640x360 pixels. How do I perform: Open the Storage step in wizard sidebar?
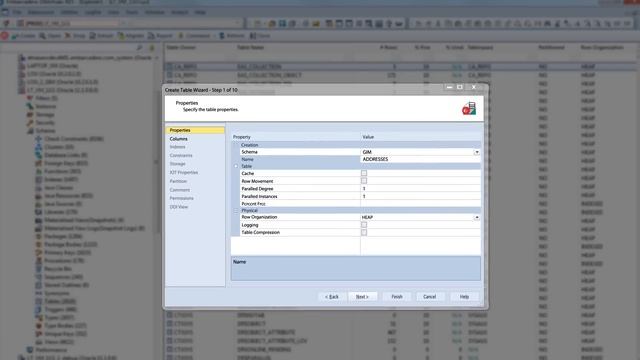pos(178,164)
